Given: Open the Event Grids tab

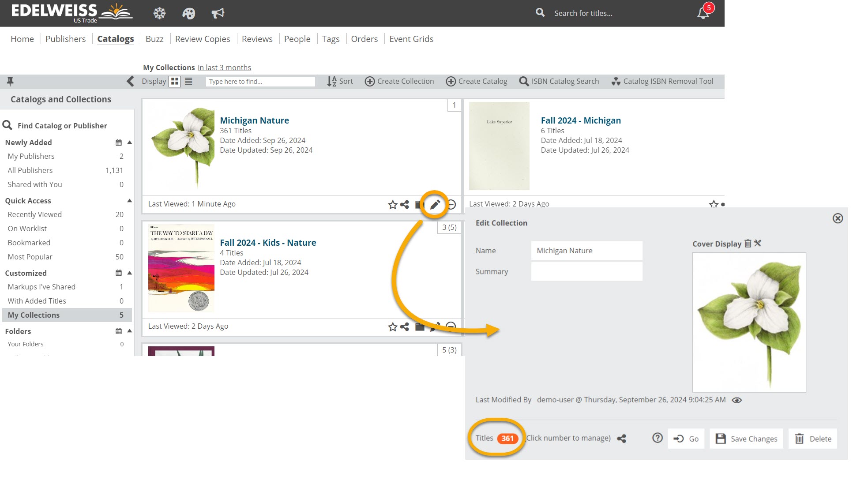Looking at the screenshot, I should [x=411, y=39].
